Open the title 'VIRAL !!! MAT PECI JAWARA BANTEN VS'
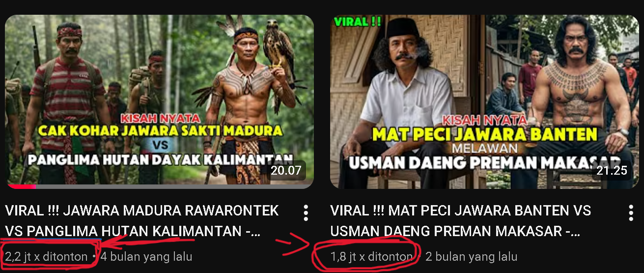Image resolution: width=644 pixels, height=273 pixels. [x=461, y=211]
